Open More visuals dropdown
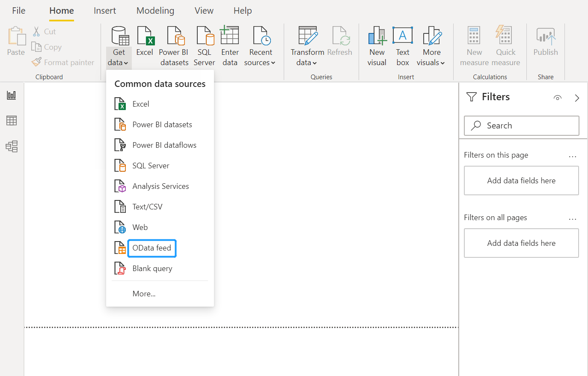Viewport: 588px width, 376px height. tap(431, 46)
